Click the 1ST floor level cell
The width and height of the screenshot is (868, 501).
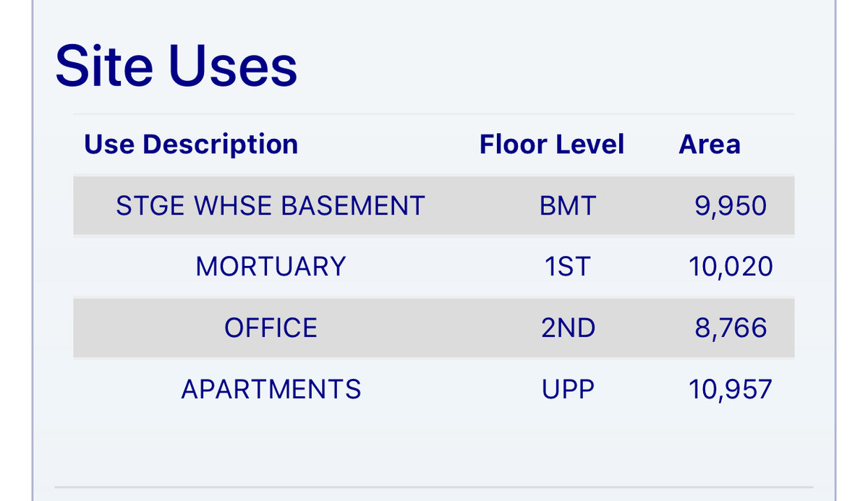[568, 267]
